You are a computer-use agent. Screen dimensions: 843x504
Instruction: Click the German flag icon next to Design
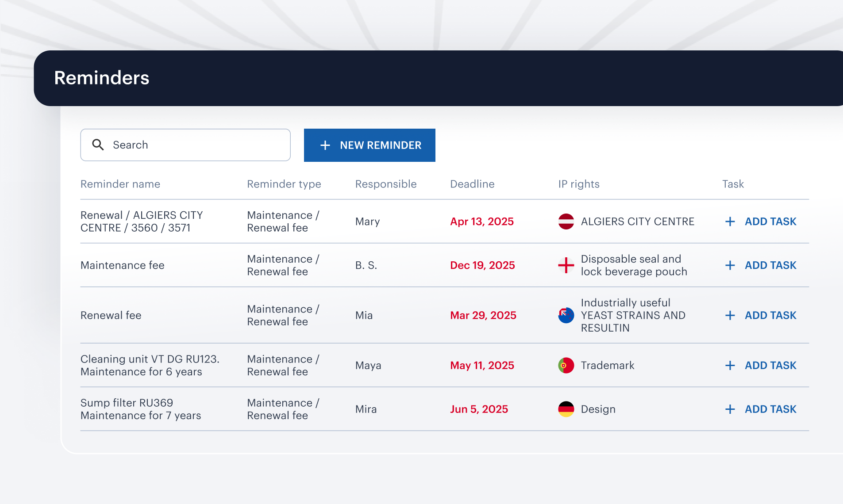click(x=566, y=409)
